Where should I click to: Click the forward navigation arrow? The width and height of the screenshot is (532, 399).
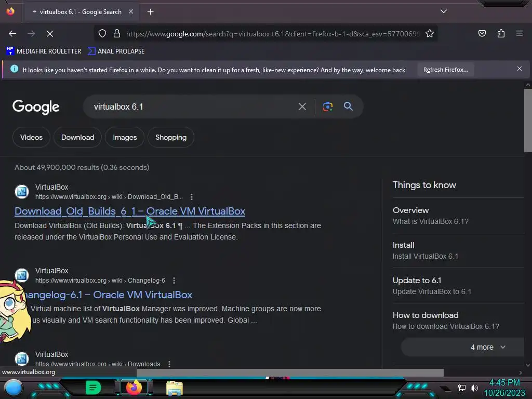31,34
